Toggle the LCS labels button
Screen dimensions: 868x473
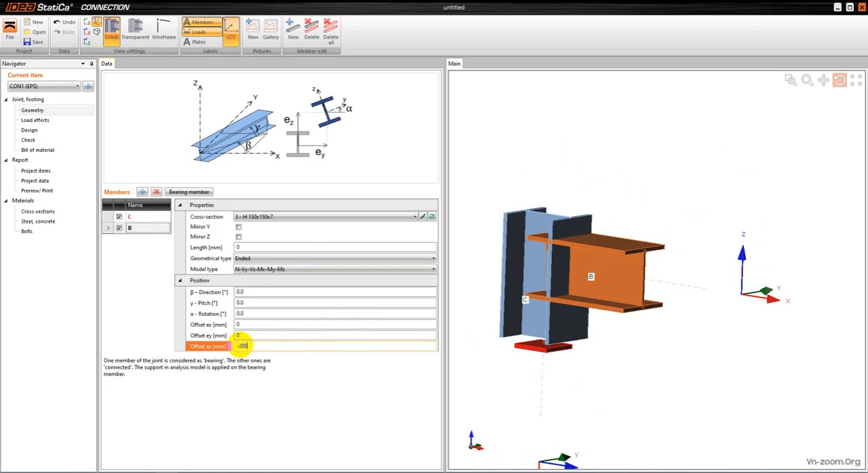[231, 30]
